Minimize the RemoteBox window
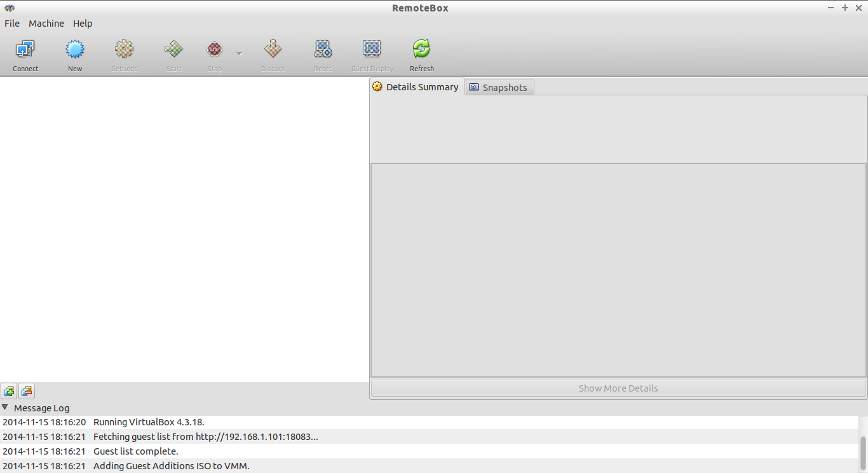This screenshot has width=868, height=473. pos(831,8)
